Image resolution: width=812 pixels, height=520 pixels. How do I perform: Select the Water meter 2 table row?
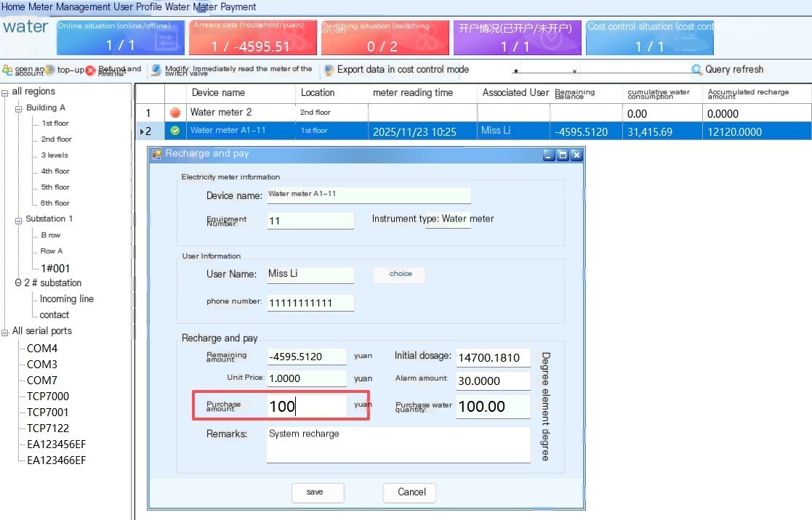click(473, 113)
